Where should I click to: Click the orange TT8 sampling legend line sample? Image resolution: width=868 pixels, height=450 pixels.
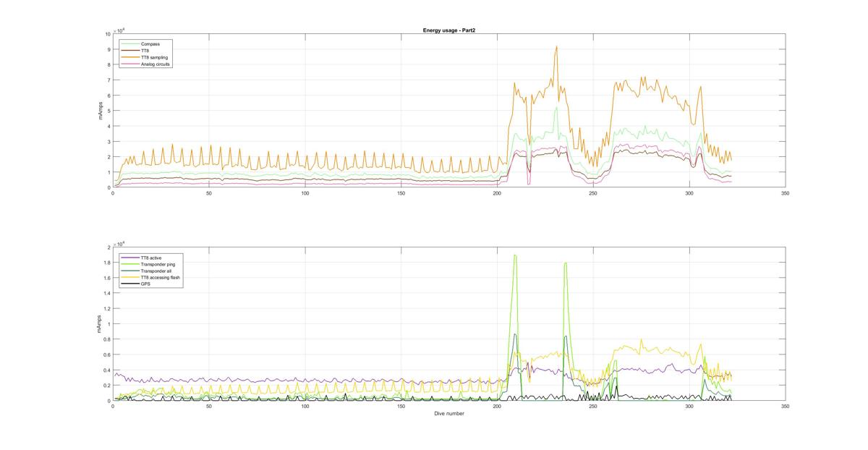129,57
